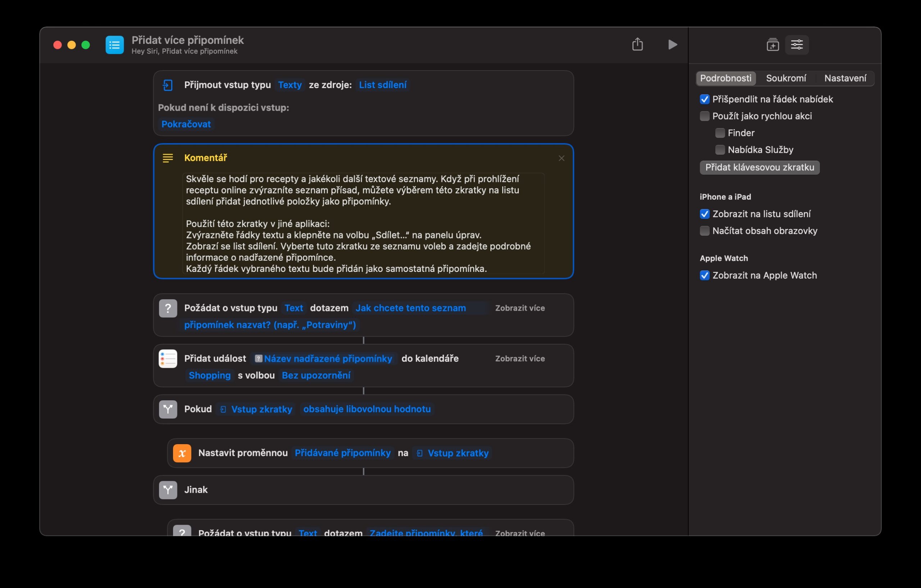Click the Reminders icon in Přidat událost
921x588 pixels.
(168, 359)
